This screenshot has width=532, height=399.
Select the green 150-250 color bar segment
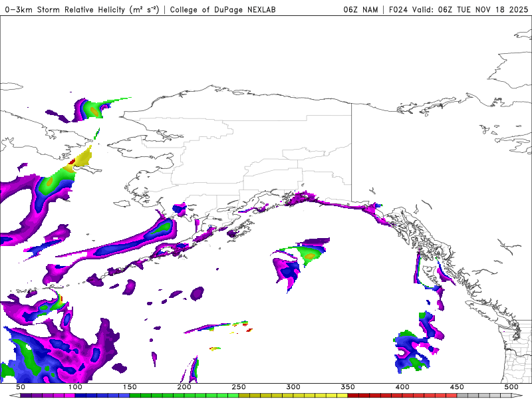[x=184, y=396]
